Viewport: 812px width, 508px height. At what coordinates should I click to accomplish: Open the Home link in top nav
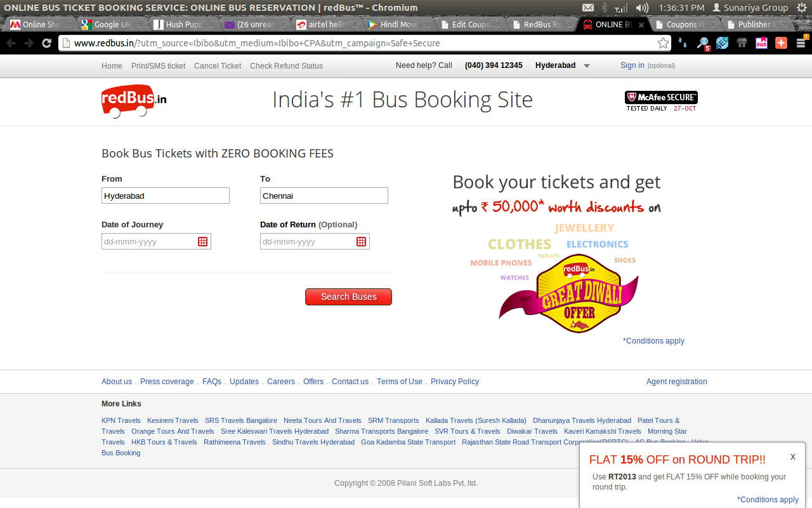[x=112, y=66]
